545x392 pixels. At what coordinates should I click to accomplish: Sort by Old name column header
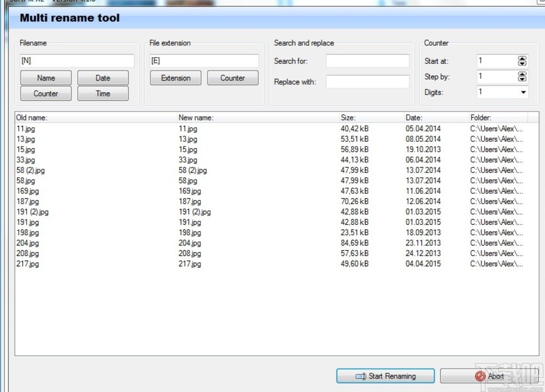click(x=96, y=117)
